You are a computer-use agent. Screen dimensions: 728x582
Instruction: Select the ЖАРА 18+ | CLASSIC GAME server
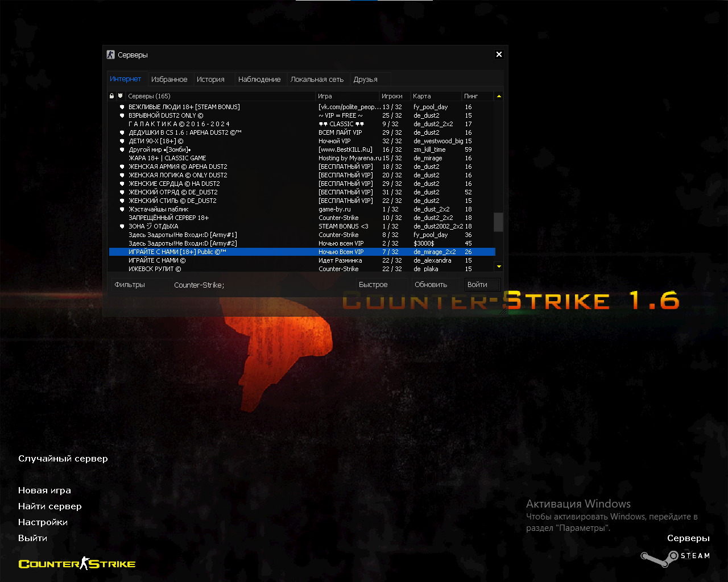[302, 158]
